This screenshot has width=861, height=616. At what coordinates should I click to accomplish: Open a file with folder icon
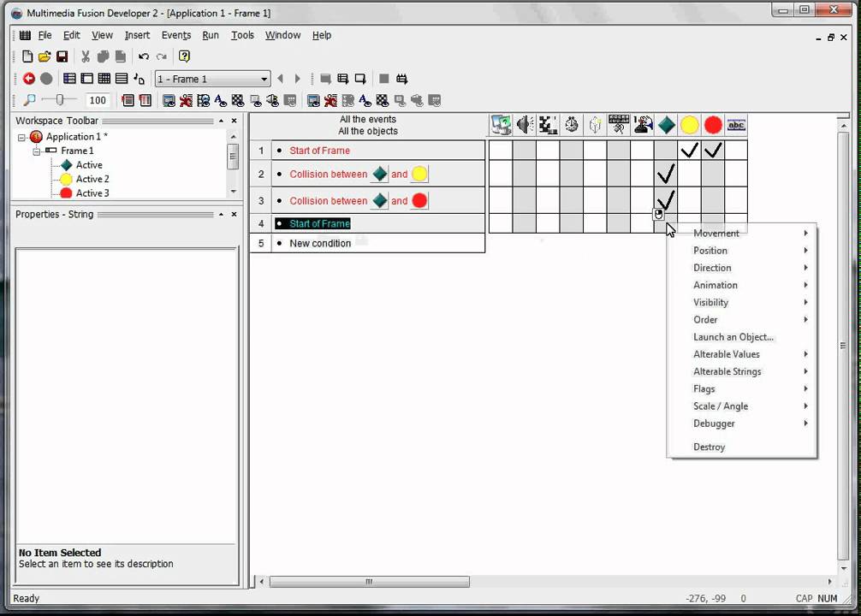tap(45, 56)
